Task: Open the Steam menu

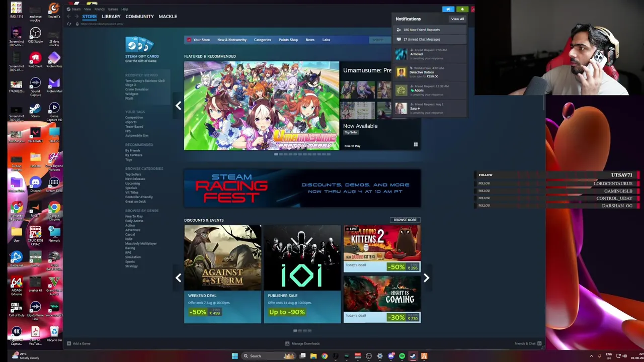Action: coord(75,9)
